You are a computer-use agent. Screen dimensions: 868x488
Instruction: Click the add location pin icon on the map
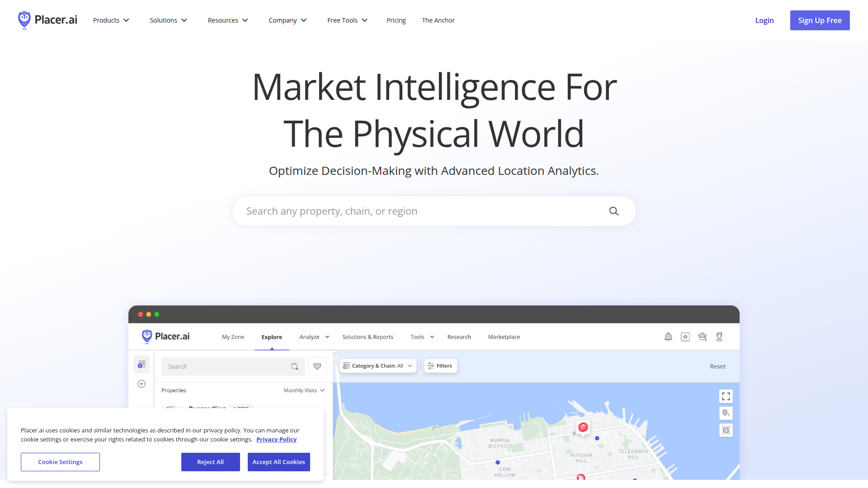pos(726,413)
